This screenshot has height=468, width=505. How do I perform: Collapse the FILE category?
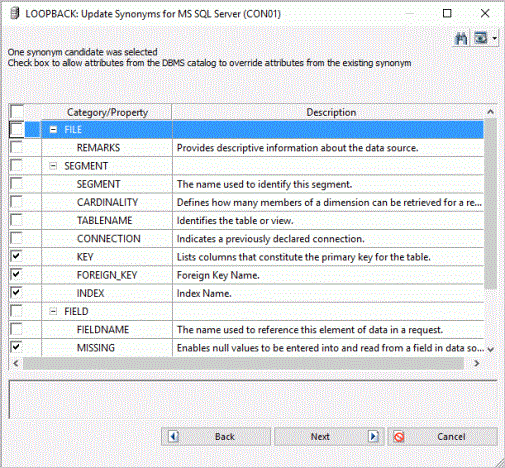point(53,129)
